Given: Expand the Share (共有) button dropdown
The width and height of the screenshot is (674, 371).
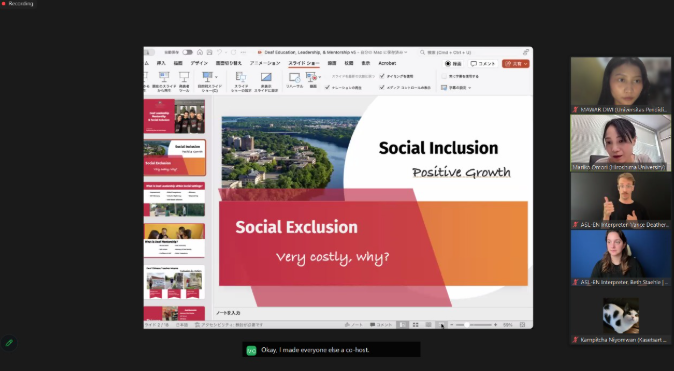Looking at the screenshot, I should (x=526, y=64).
